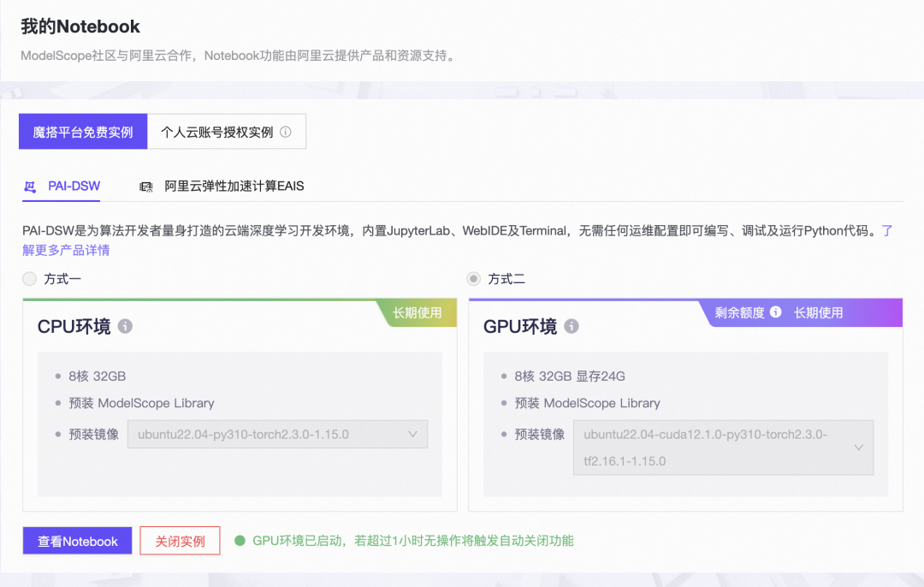Screen dimensions: 924x587
Task: Switch to the 魔搭平台免费实例 tab
Action: click(83, 132)
